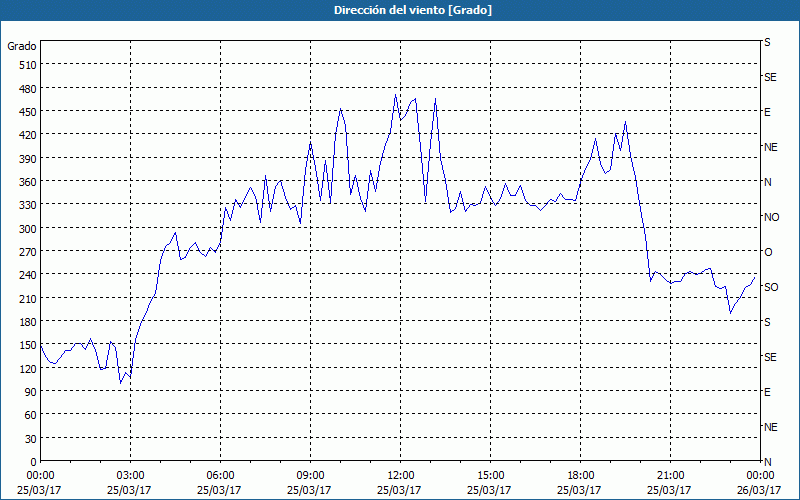Image resolution: width=800 pixels, height=500 pixels.
Task: Select the 0 y-axis origin label
Action: (x=34, y=462)
